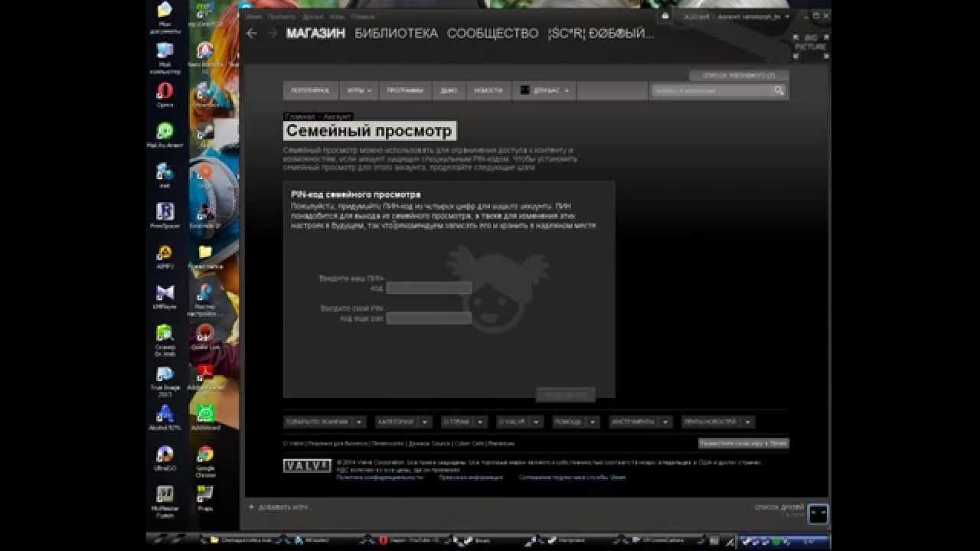Click the Opera YouTube taskbar button
This screenshot has width=980, height=551.
click(408, 540)
